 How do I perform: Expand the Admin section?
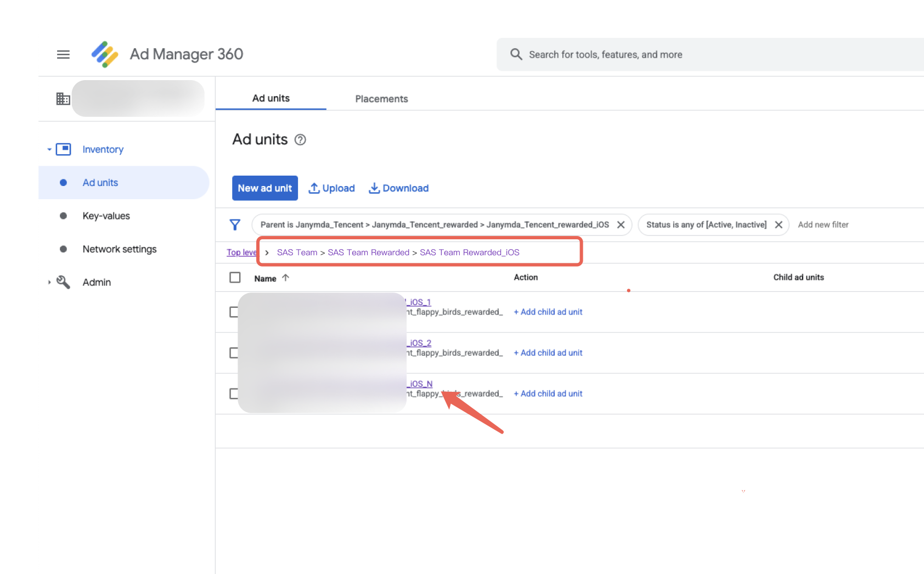point(49,282)
